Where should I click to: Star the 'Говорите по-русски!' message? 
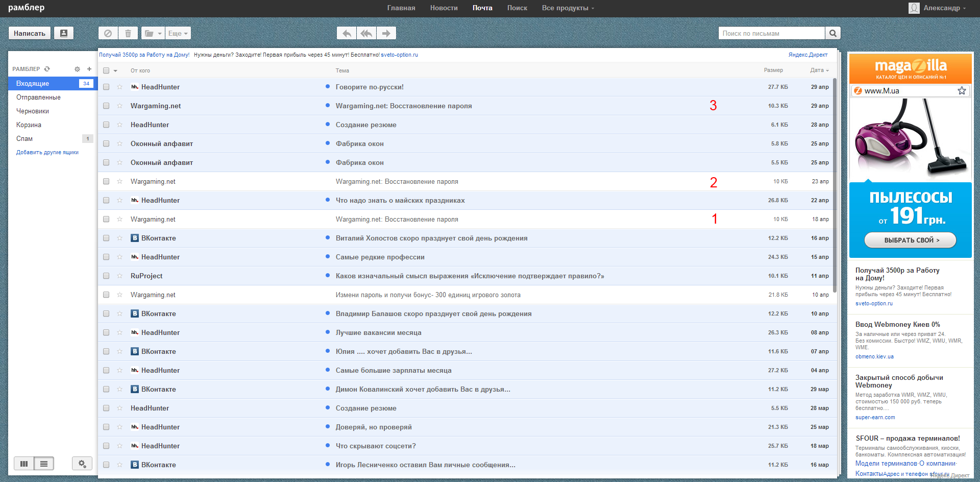(x=119, y=87)
